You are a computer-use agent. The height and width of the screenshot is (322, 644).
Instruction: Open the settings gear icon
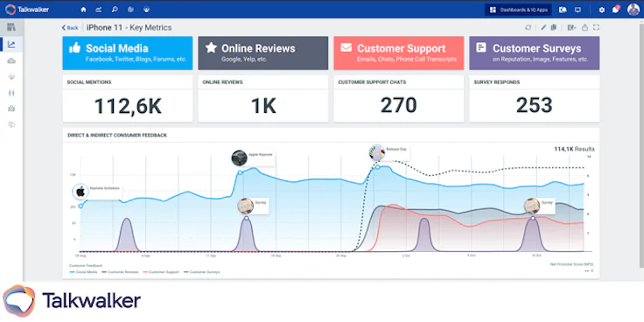(602, 10)
